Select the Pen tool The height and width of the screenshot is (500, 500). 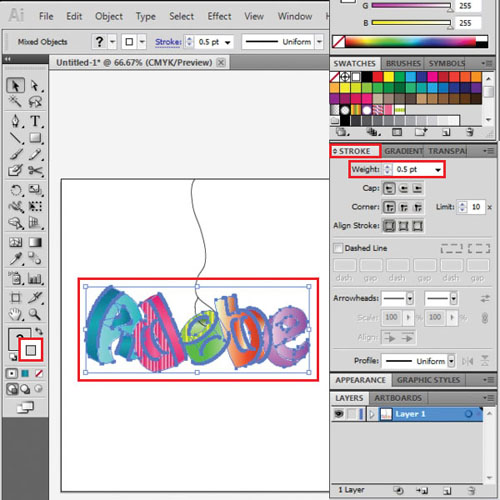click(x=15, y=121)
